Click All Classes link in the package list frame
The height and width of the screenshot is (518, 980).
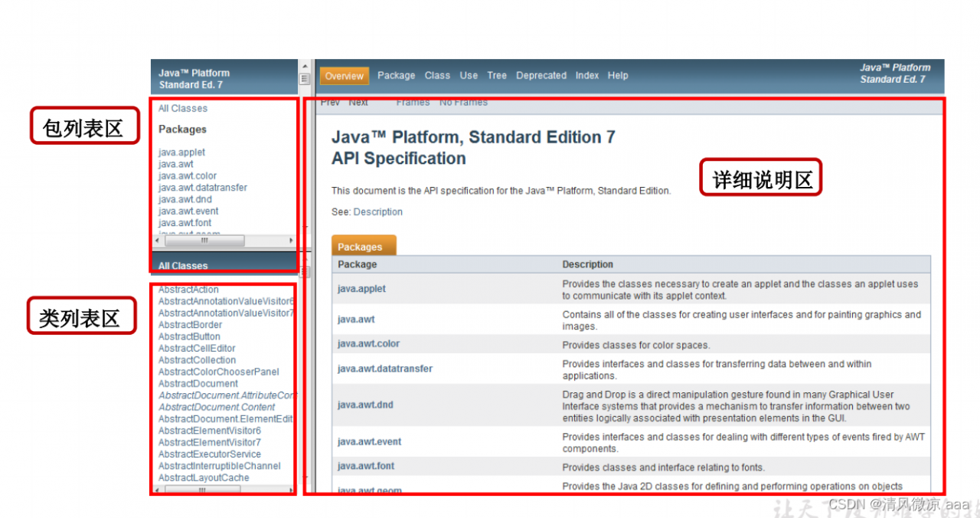click(x=183, y=109)
